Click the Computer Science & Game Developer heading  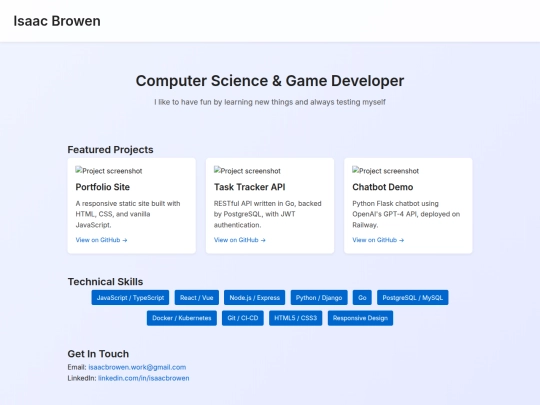pyautogui.click(x=270, y=81)
